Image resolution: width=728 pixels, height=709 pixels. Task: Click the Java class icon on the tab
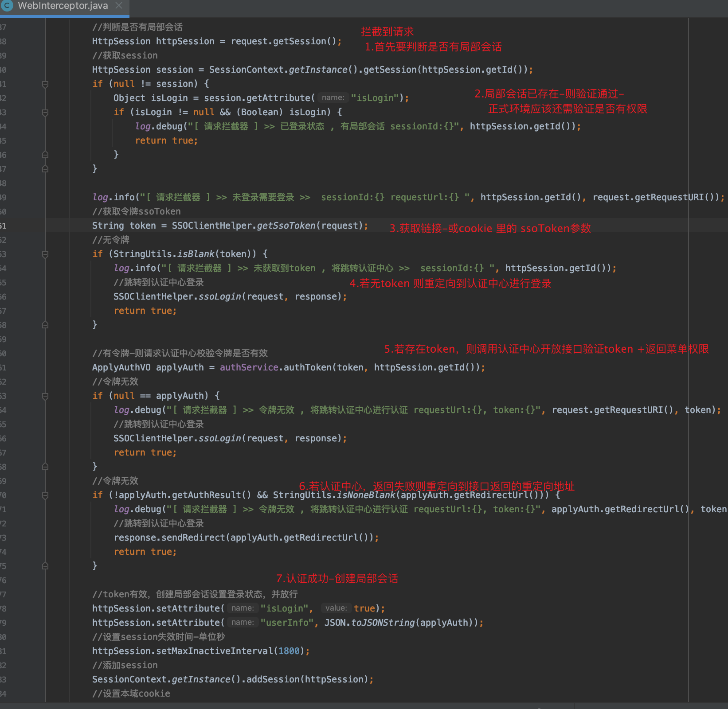pos(7,6)
